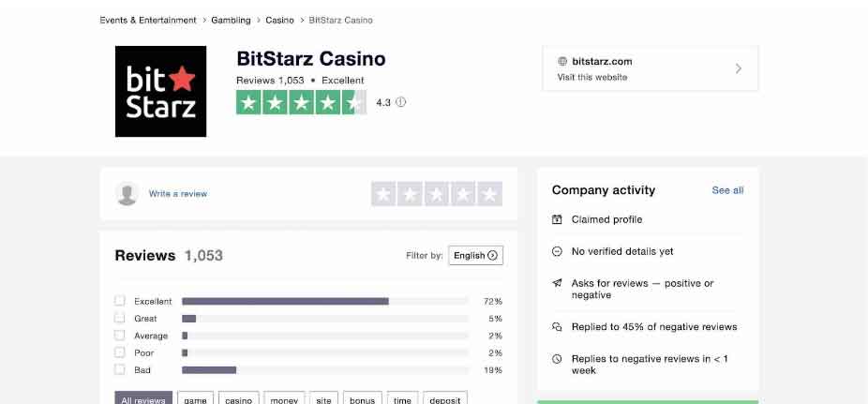
Task: Filter reviews by the bonus tag
Action: 362,399
